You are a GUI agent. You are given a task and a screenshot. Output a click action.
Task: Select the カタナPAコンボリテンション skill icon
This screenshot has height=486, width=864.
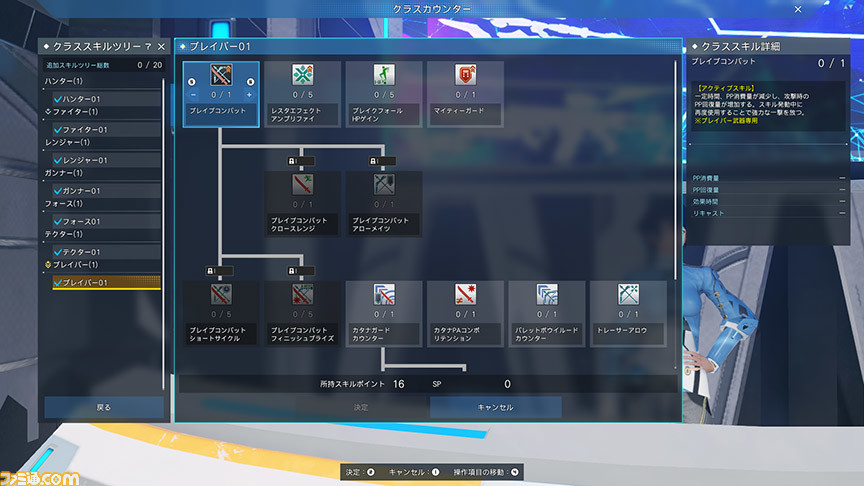[466, 294]
